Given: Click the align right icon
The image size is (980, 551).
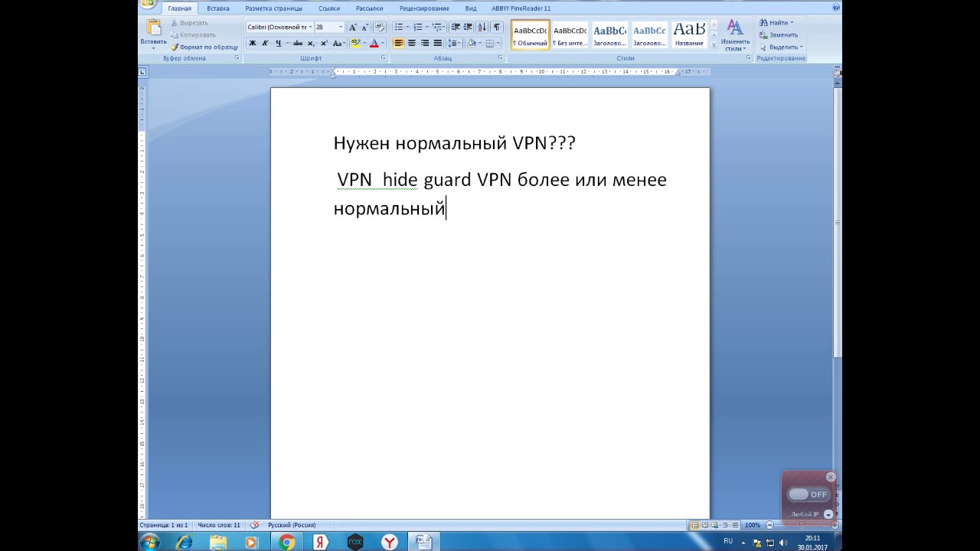Looking at the screenshot, I should point(424,44).
